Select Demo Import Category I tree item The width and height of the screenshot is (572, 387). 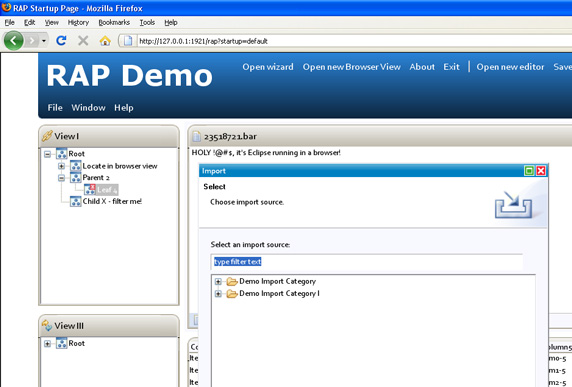279,293
